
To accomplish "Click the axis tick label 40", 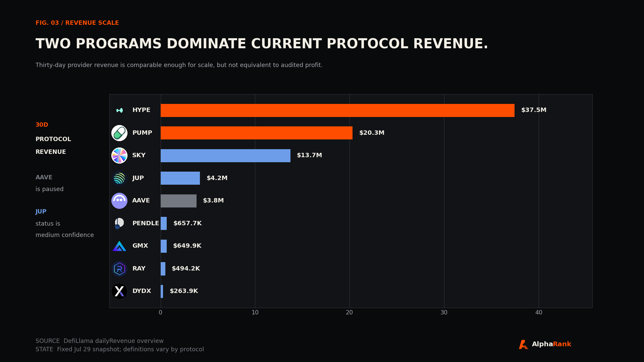I will coord(539,312).
